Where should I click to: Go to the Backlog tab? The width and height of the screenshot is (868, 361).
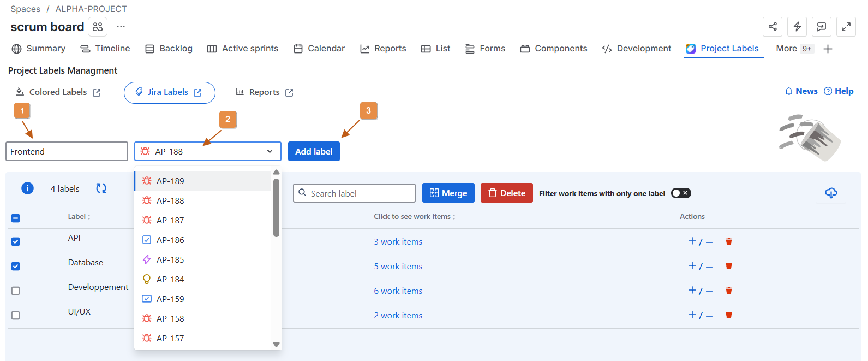169,49
